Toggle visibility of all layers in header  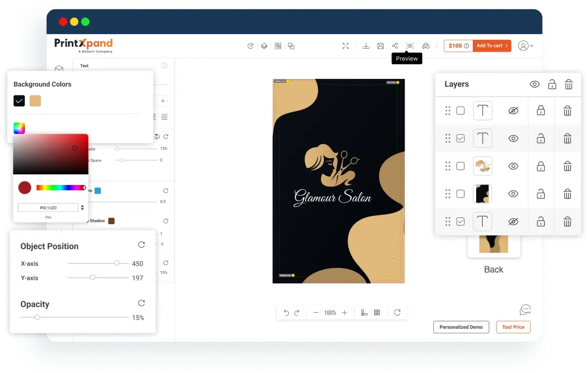tap(535, 84)
